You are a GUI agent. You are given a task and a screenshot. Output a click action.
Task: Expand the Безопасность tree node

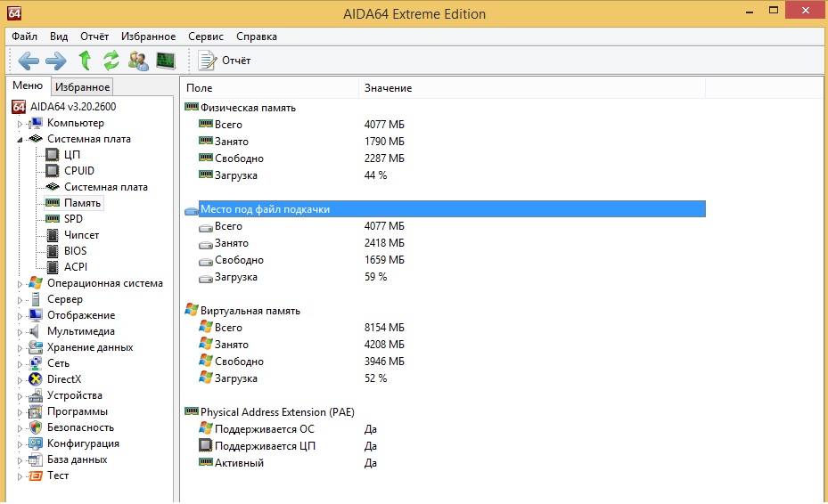point(20,428)
